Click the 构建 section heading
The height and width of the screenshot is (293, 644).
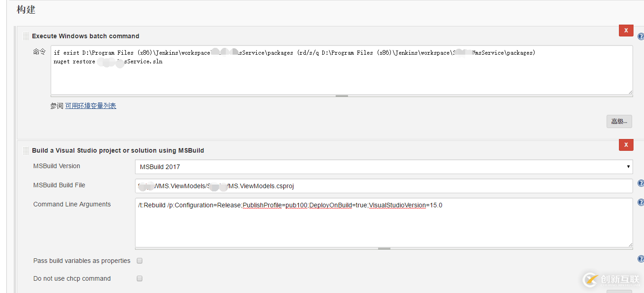coord(26,10)
